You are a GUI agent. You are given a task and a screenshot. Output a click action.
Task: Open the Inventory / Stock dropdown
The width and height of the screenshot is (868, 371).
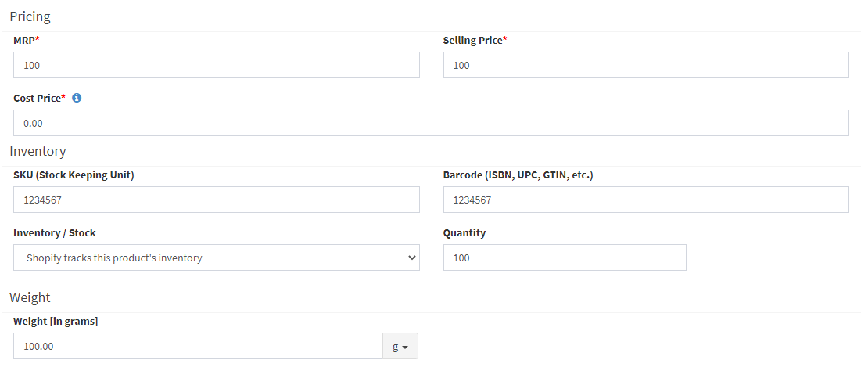217,258
